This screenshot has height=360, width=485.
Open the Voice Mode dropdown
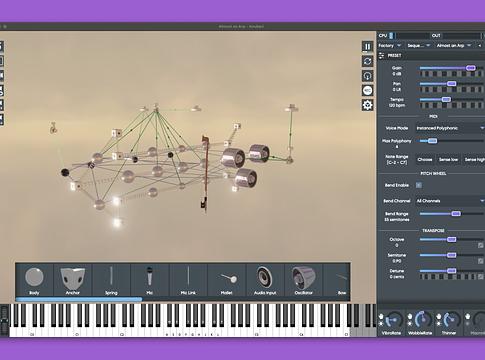pos(450,128)
